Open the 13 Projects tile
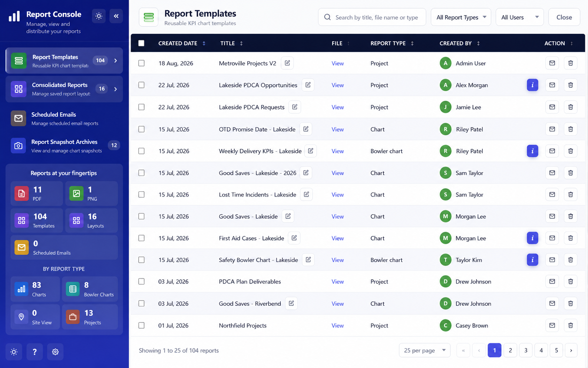This screenshot has width=588, height=368. [90, 317]
